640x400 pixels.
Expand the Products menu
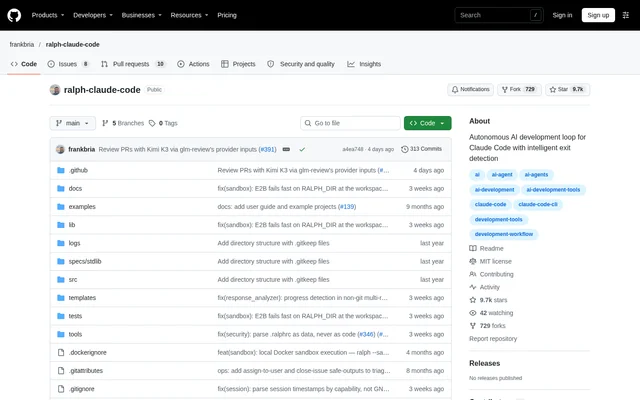tap(48, 15)
